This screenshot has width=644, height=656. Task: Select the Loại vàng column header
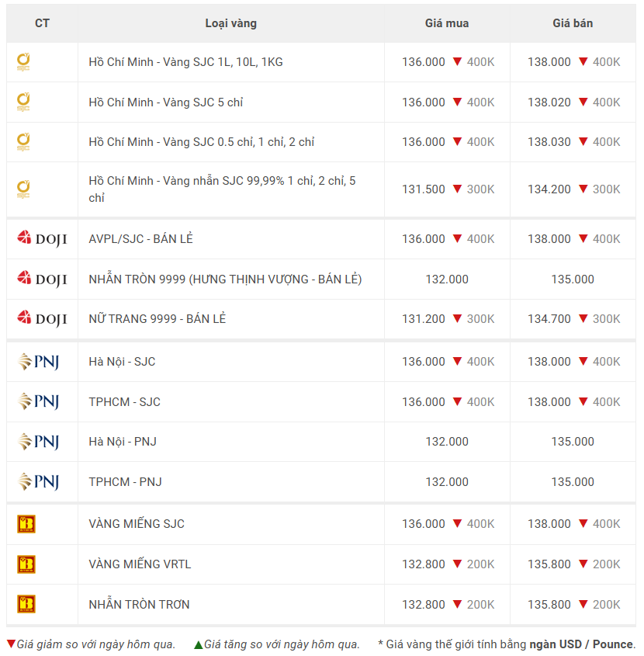click(x=231, y=23)
